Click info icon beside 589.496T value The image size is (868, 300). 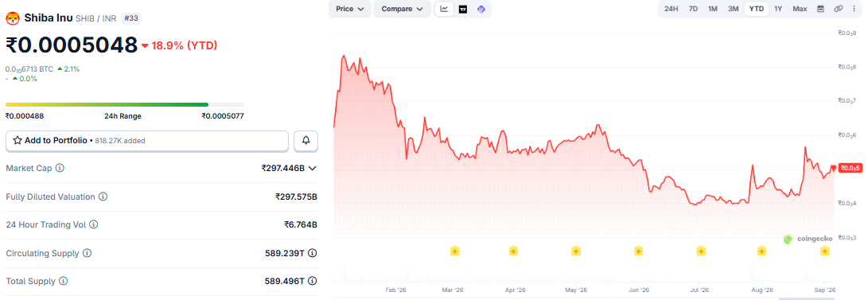click(x=312, y=281)
